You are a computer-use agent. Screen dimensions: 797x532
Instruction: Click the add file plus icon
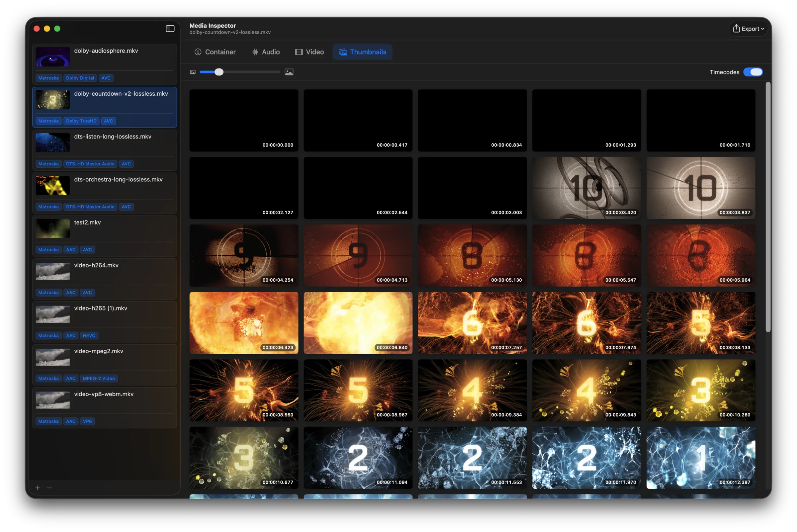(x=38, y=488)
